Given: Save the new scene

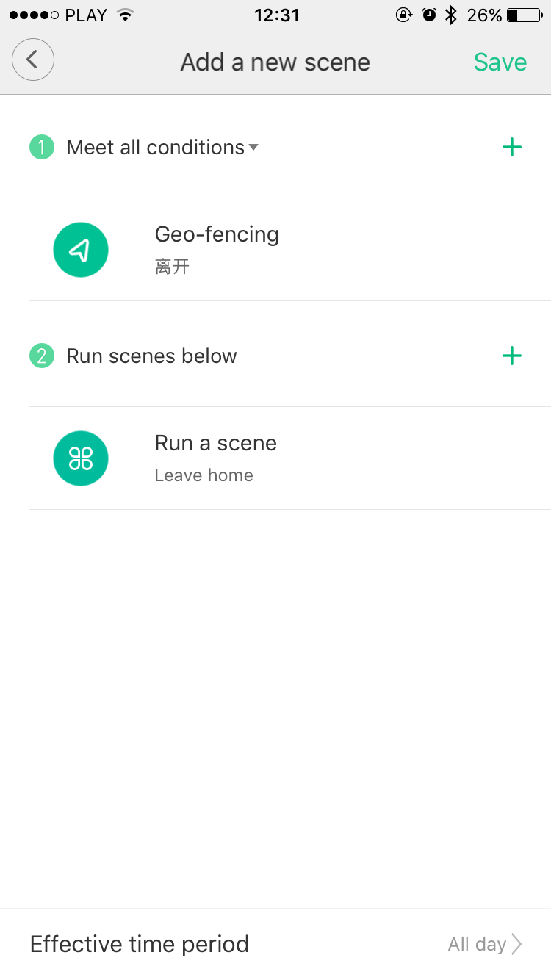Looking at the screenshot, I should (500, 62).
